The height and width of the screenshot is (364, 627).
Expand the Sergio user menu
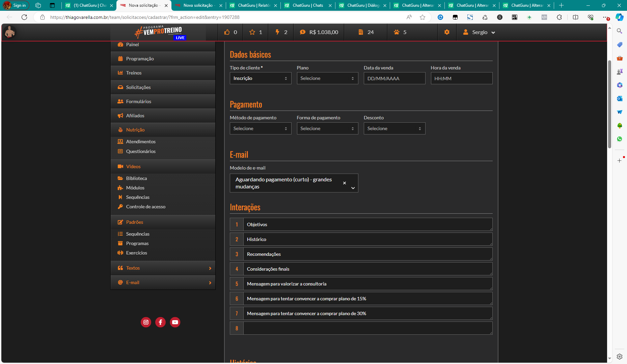coord(479,32)
